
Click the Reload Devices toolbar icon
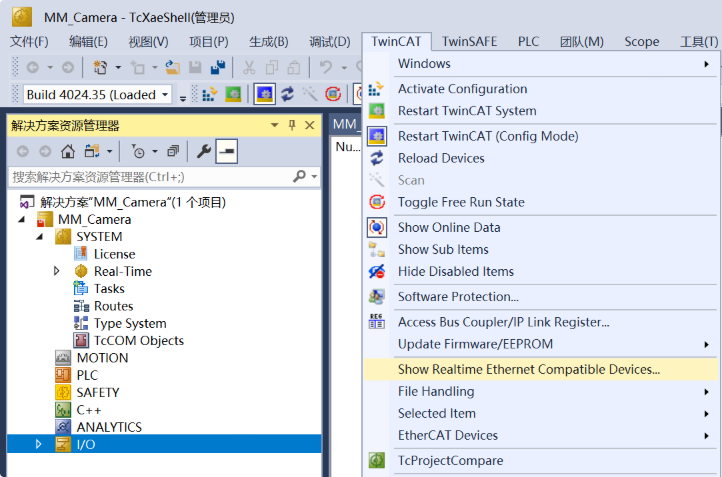coord(287,94)
